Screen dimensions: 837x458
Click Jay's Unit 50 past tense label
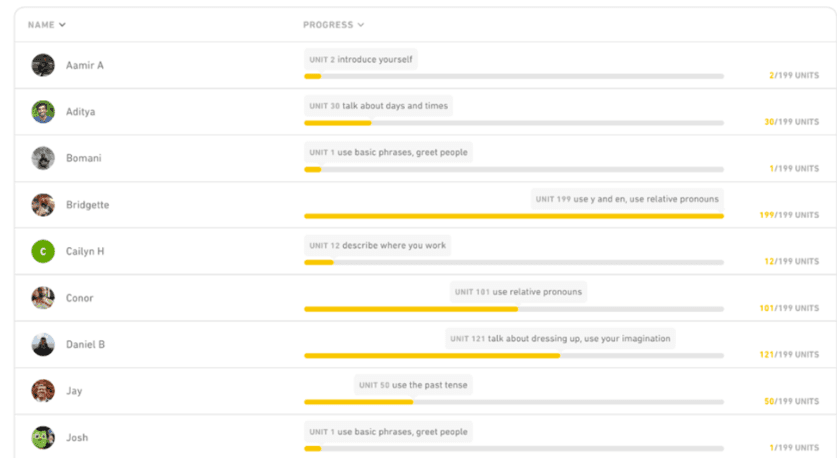pyautogui.click(x=413, y=385)
